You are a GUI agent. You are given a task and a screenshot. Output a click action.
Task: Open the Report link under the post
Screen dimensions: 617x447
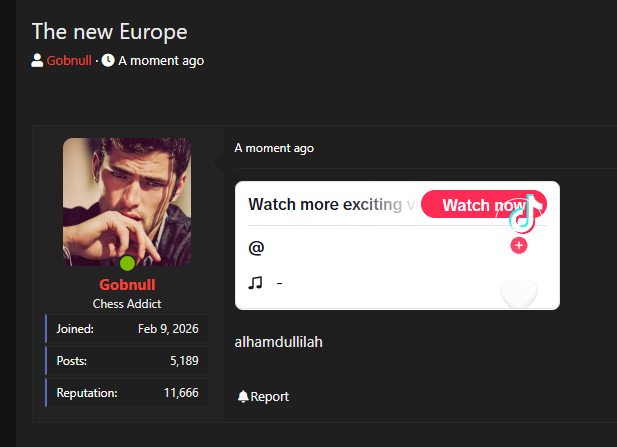point(270,397)
